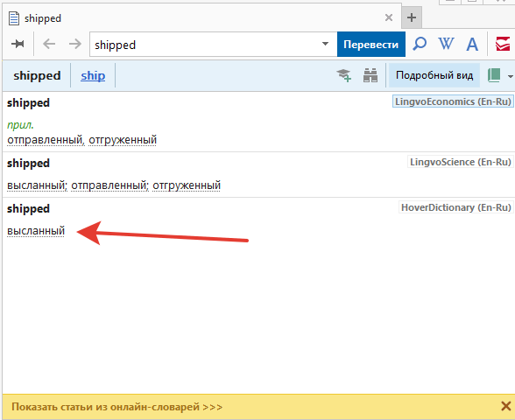The image size is (515, 420).
Task: Click высланный in the LingvoScience entry
Action: 37,185
